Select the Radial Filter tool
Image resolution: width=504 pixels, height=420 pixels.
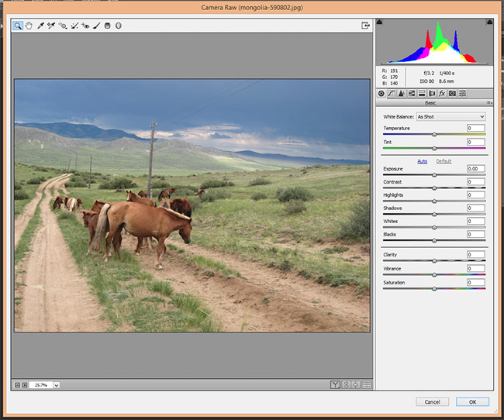[119, 26]
